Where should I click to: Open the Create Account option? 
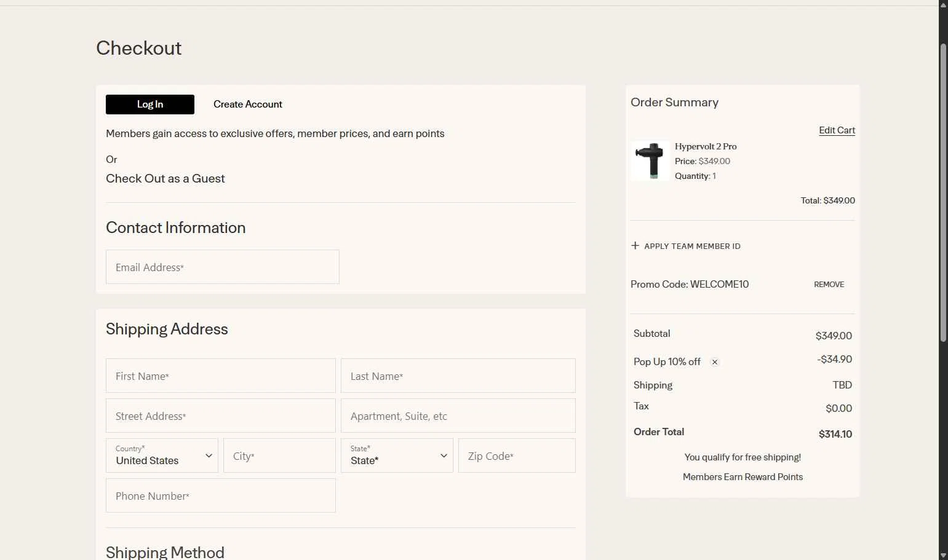pyautogui.click(x=248, y=105)
